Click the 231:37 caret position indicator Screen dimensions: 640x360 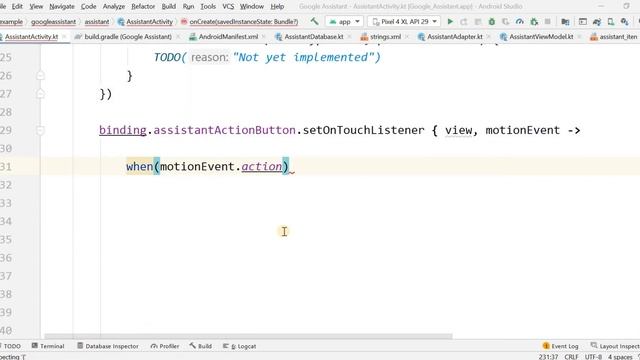[548, 357]
